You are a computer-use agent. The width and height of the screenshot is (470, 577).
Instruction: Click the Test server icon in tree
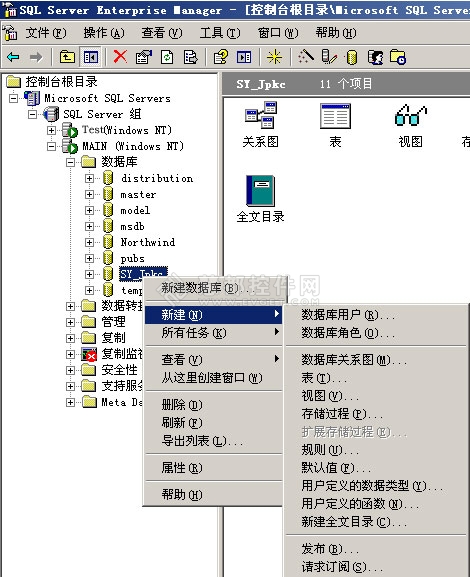70,130
